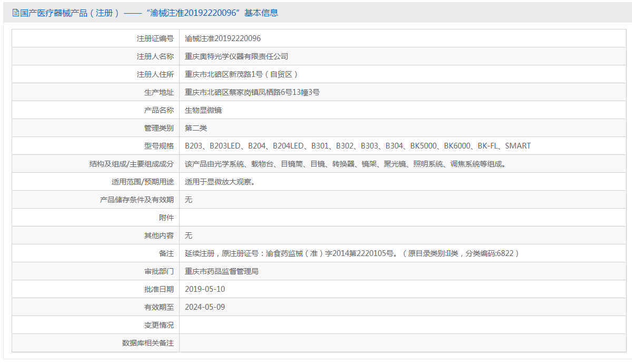This screenshot has height=364, width=632.
Task: Click the 数据库相关备注 row label
Action: click(x=148, y=343)
